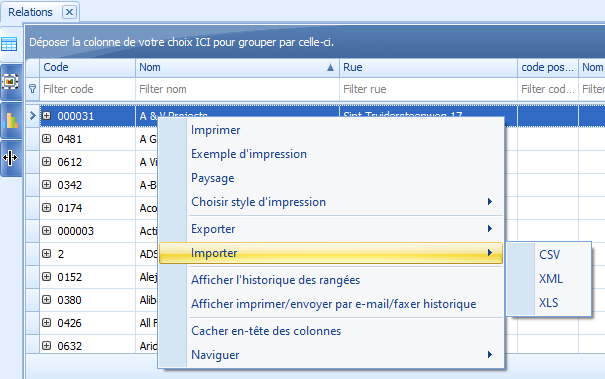Expand row with code 0174

click(47, 208)
